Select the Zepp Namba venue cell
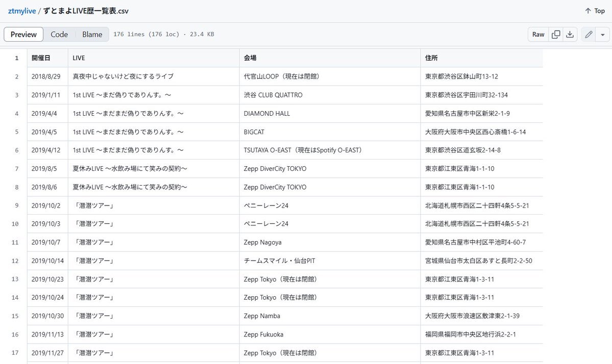 tap(330, 316)
